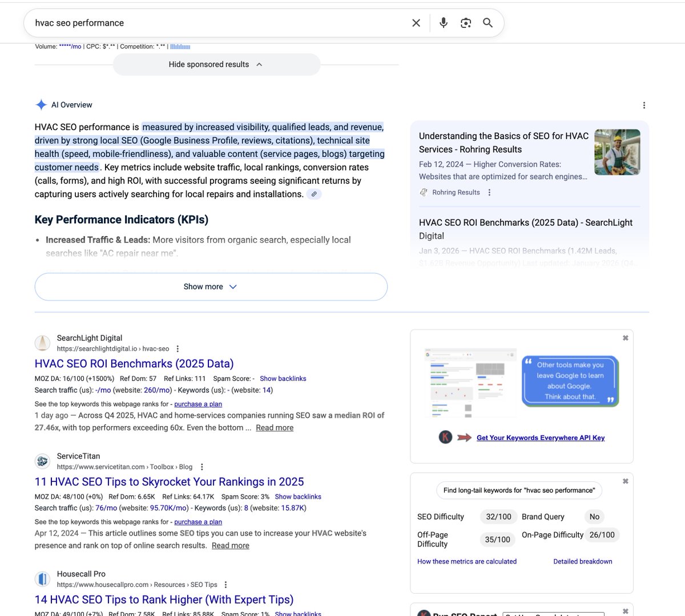Screen dimensions: 685x616
Task: Click the Keywords Everywhere K logo icon
Action: [445, 437]
